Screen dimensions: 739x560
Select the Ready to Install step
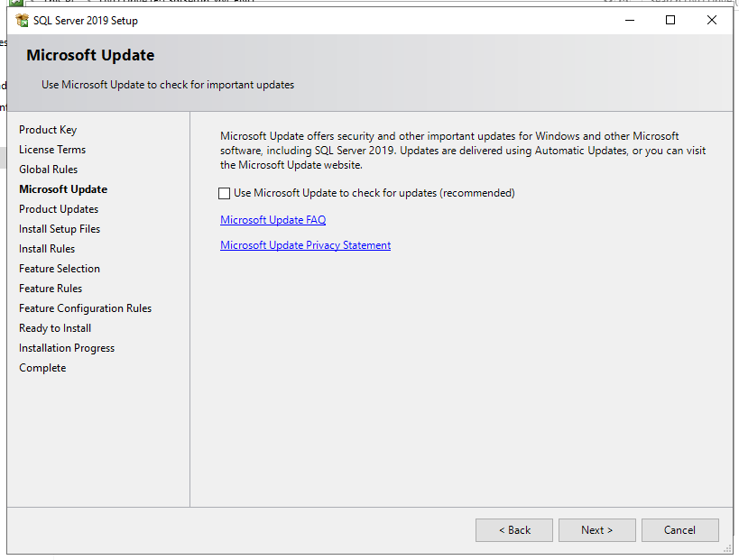coord(55,328)
